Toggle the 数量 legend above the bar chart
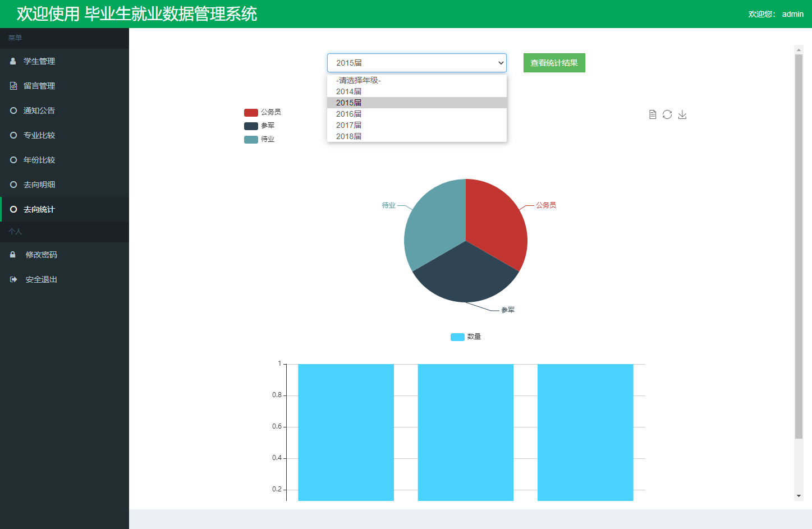This screenshot has width=812, height=529. coord(466,336)
